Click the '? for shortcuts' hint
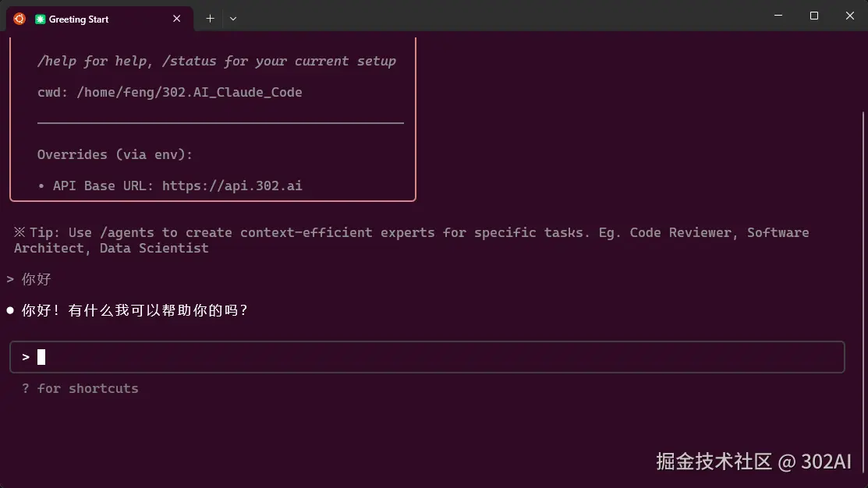Image resolution: width=868 pixels, height=488 pixels. pos(80,388)
